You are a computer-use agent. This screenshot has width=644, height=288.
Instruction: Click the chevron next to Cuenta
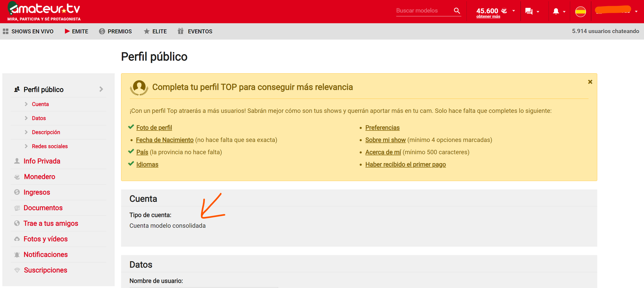coord(26,104)
